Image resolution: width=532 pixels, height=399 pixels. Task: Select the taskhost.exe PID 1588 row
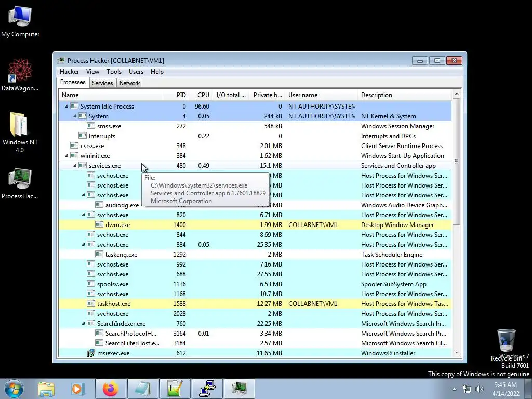pos(255,303)
